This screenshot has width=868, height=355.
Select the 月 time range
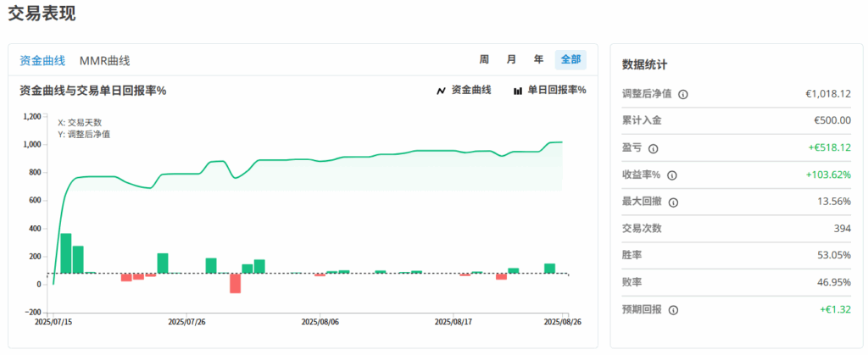[x=511, y=59]
